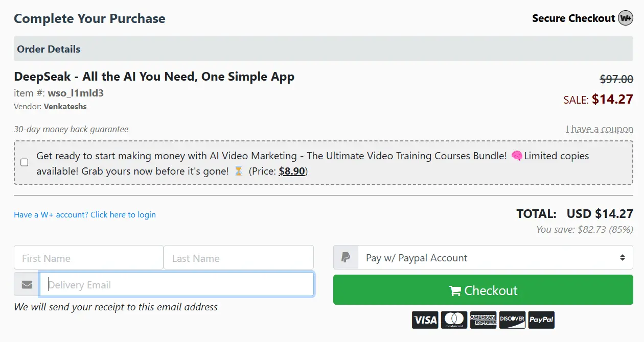The image size is (644, 342).
Task: Open the 'I have a coupon' link
Action: [x=599, y=129]
